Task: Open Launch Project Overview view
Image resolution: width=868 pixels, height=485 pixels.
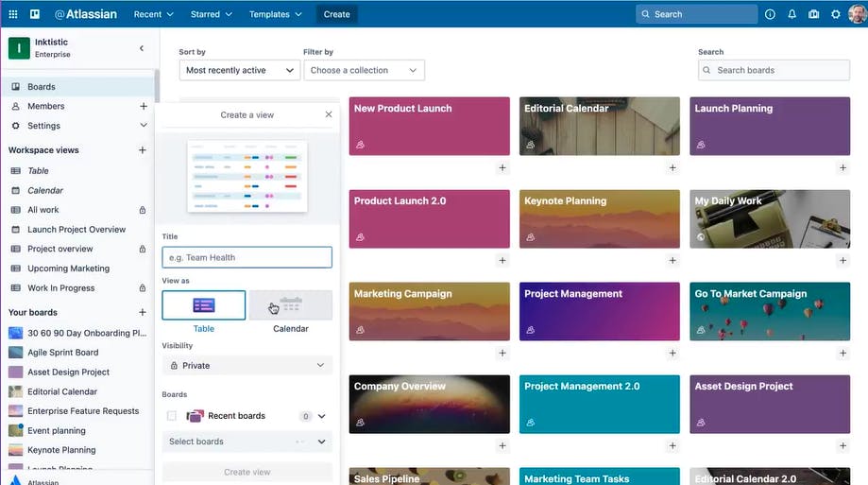Action: (x=77, y=230)
